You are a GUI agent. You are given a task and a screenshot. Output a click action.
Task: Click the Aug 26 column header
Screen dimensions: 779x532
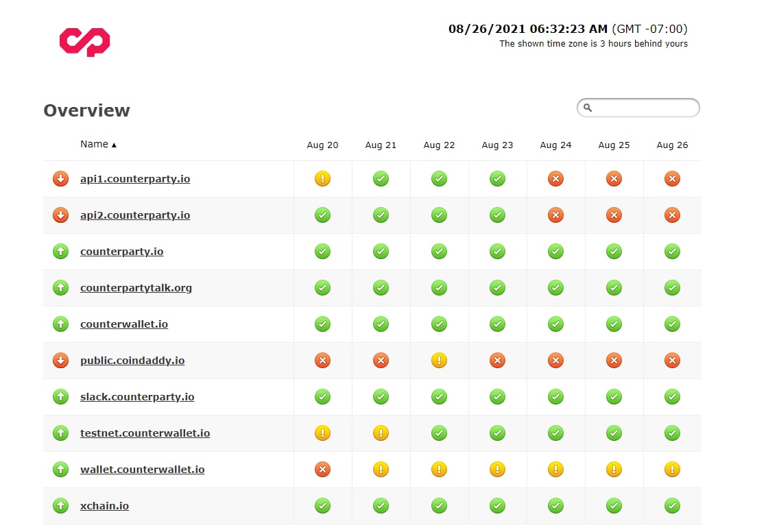point(672,145)
